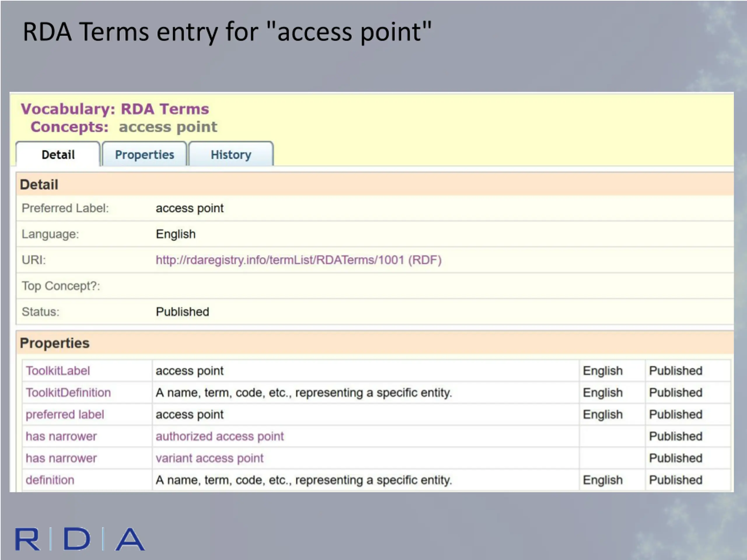Select the 'URI:' field label
The height and width of the screenshot is (560, 747).
pos(34,260)
